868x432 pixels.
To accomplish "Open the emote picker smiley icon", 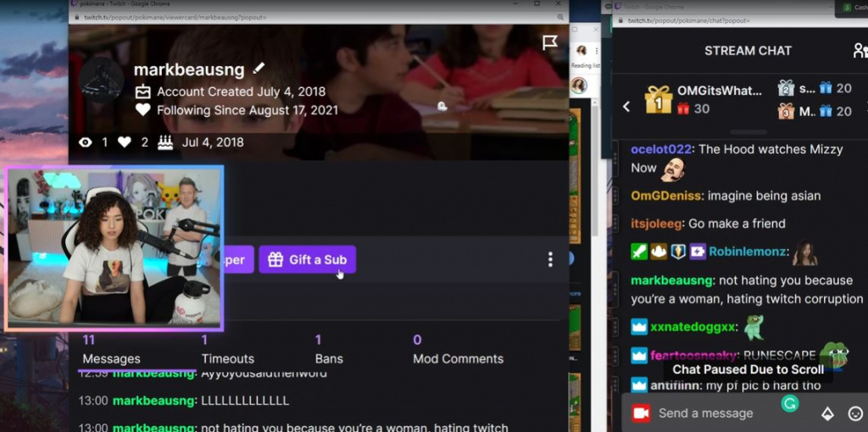I will point(855,413).
